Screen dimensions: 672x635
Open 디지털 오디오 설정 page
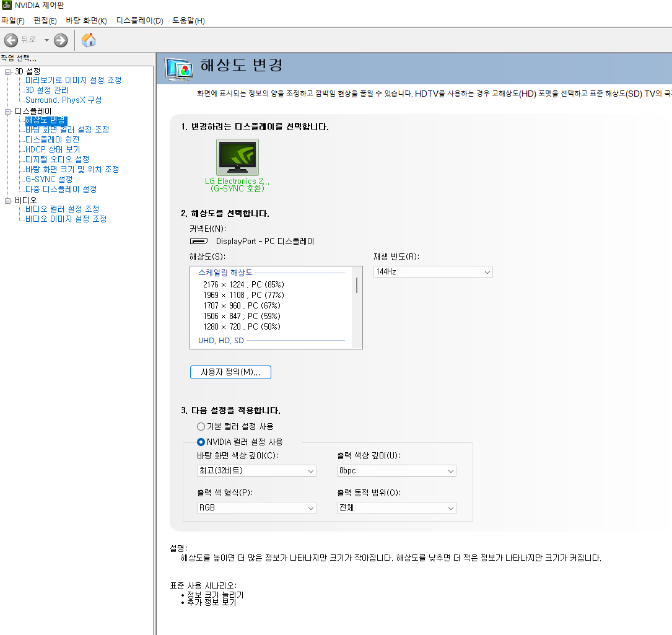click(x=58, y=159)
